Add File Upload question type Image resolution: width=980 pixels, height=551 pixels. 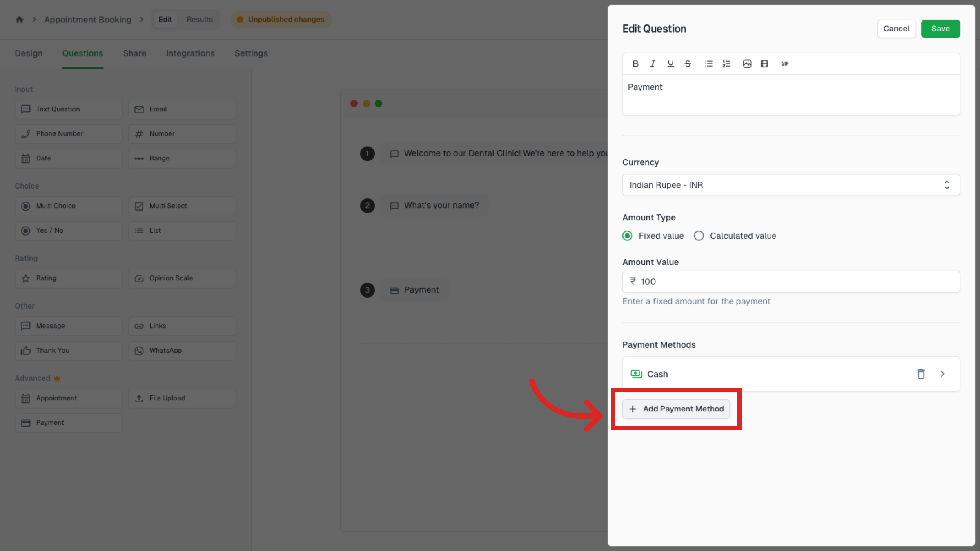182,398
